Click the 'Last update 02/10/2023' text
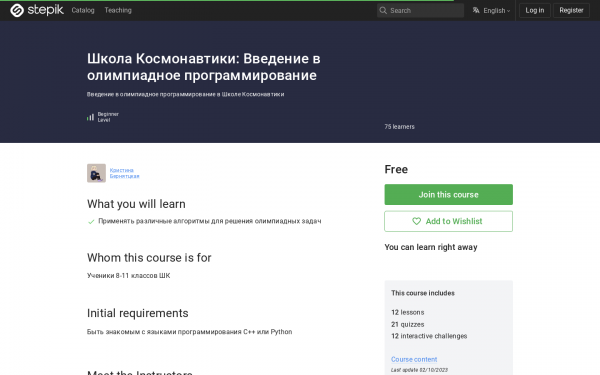The image size is (600, 375). click(419, 370)
